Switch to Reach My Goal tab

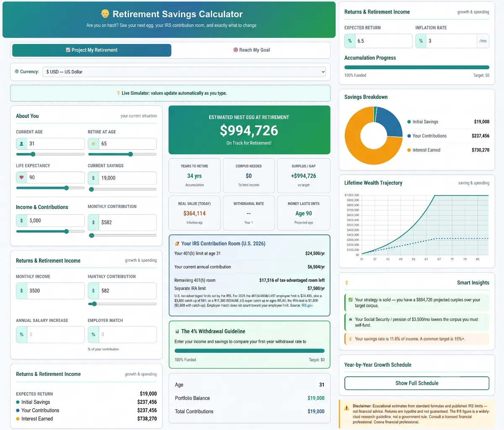click(x=251, y=50)
